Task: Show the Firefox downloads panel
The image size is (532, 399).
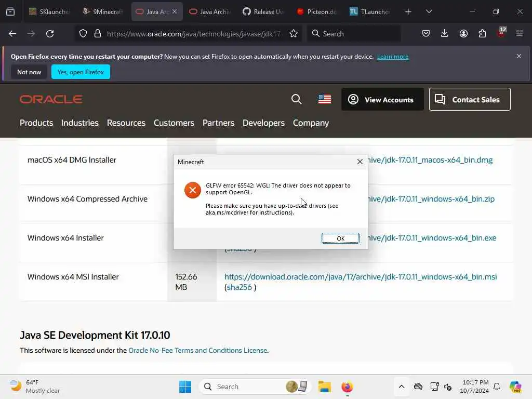Action: [x=445, y=34]
